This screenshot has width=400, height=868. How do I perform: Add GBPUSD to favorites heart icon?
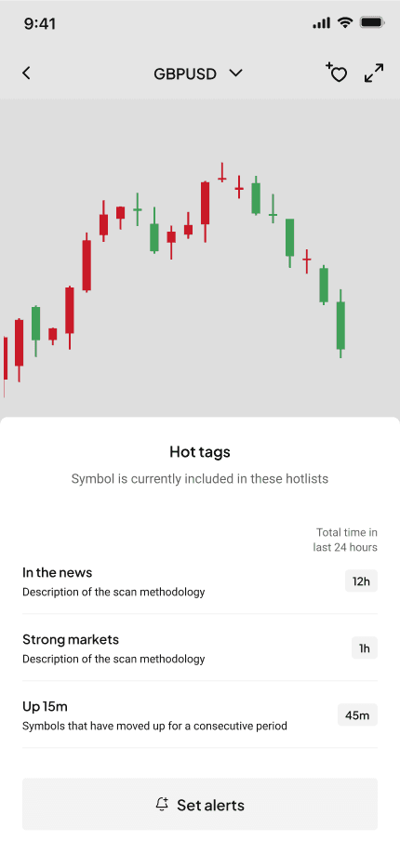337,73
